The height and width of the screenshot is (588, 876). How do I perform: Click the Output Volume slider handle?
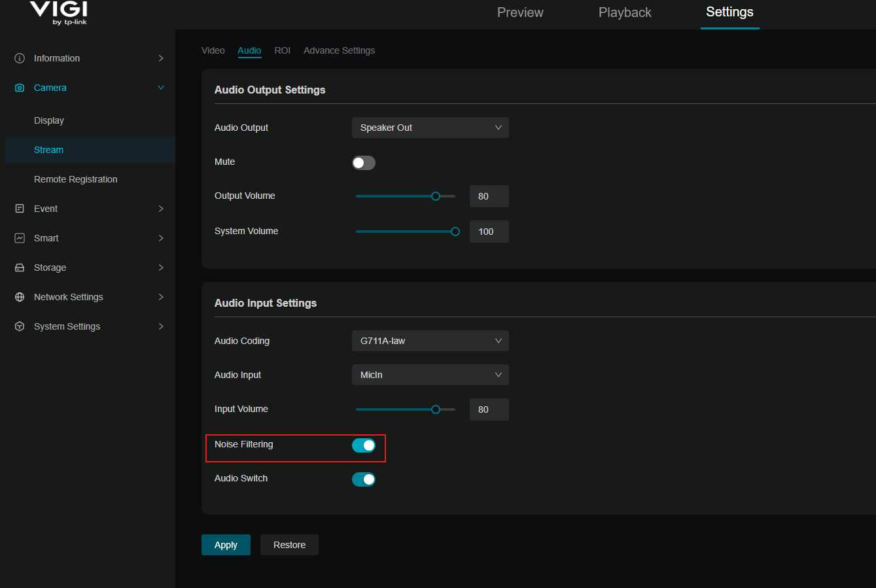point(436,196)
